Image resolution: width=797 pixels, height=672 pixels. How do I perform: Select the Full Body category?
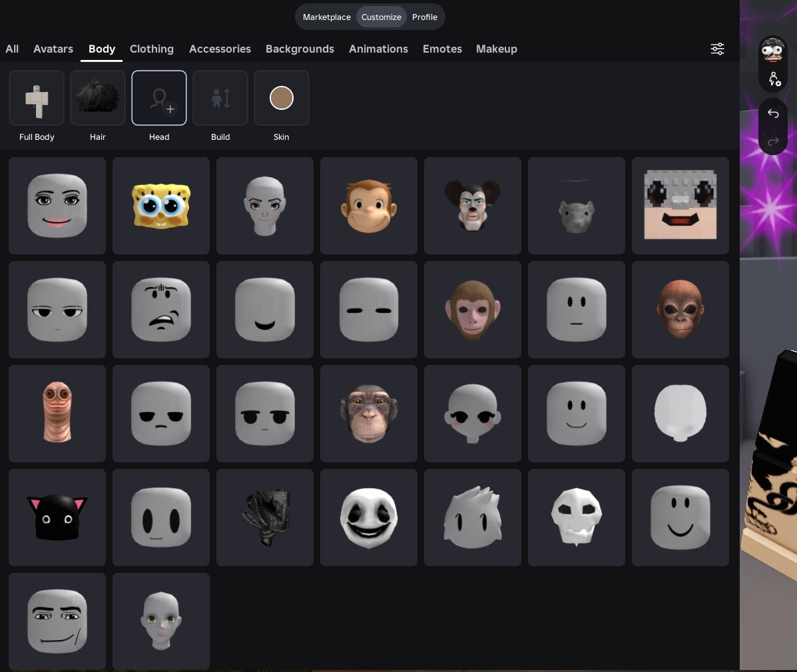pos(37,98)
